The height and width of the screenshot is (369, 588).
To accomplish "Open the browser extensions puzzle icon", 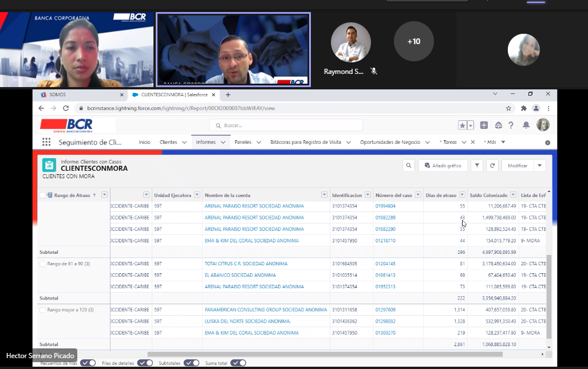I will click(x=523, y=108).
